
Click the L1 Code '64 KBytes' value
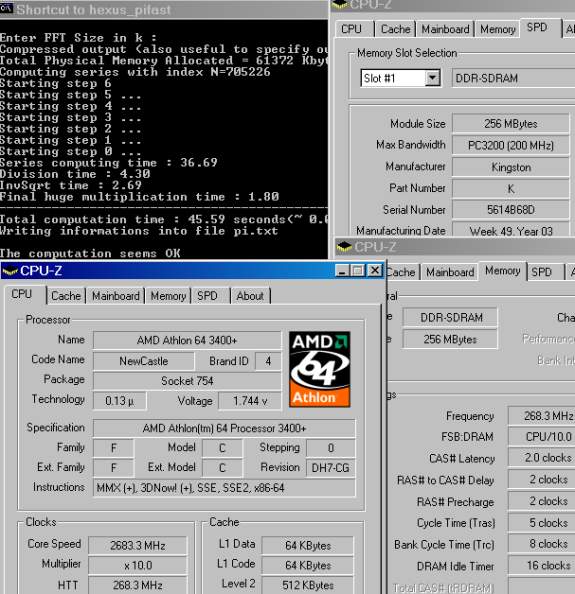[308, 566]
